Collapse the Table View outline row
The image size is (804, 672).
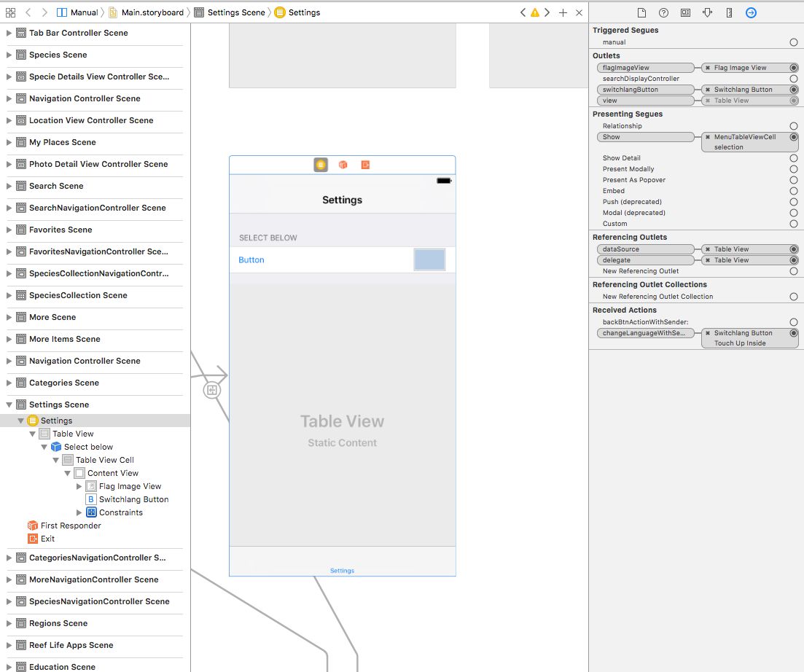pos(32,434)
